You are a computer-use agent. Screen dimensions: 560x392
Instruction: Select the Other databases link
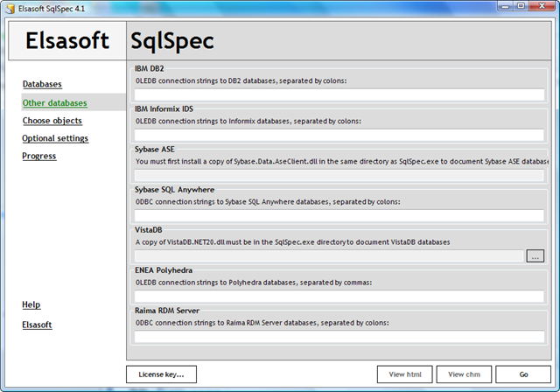[x=54, y=103]
